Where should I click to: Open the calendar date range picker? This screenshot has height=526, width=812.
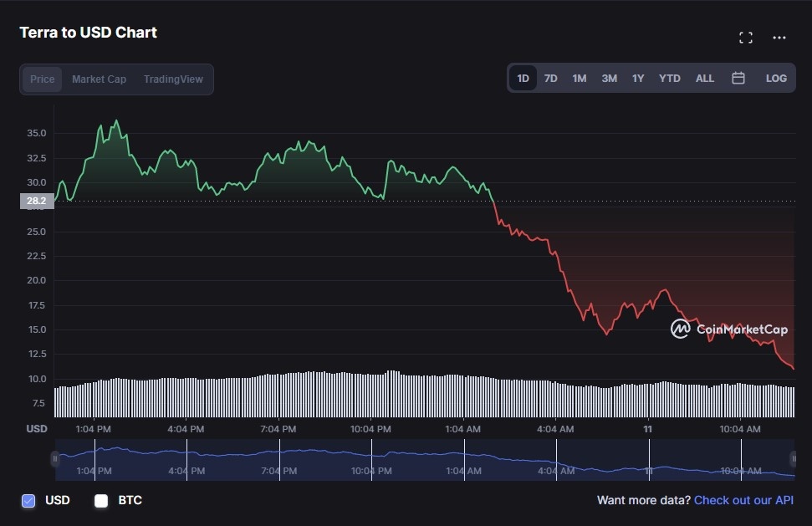(x=738, y=78)
